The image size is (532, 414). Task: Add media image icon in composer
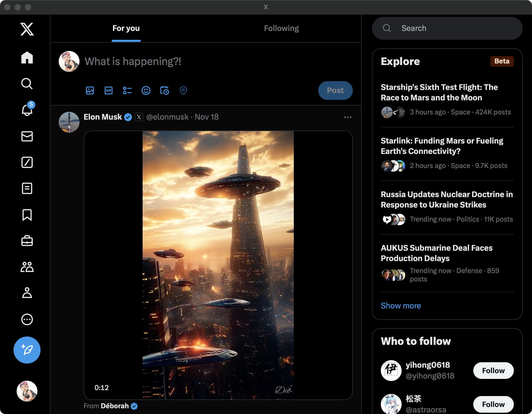click(90, 90)
